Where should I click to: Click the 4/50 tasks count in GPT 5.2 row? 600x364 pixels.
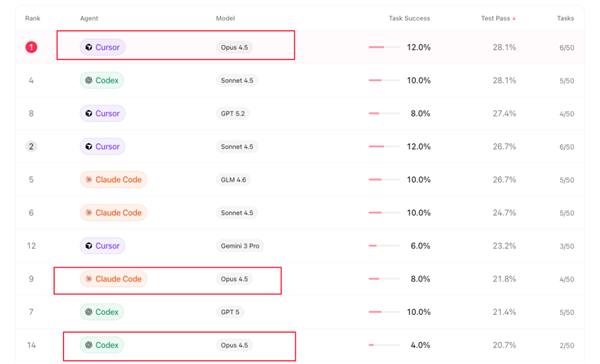[567, 114]
